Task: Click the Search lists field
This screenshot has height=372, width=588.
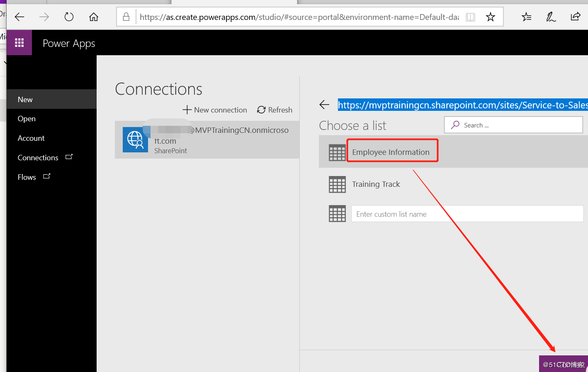Action: coord(513,125)
